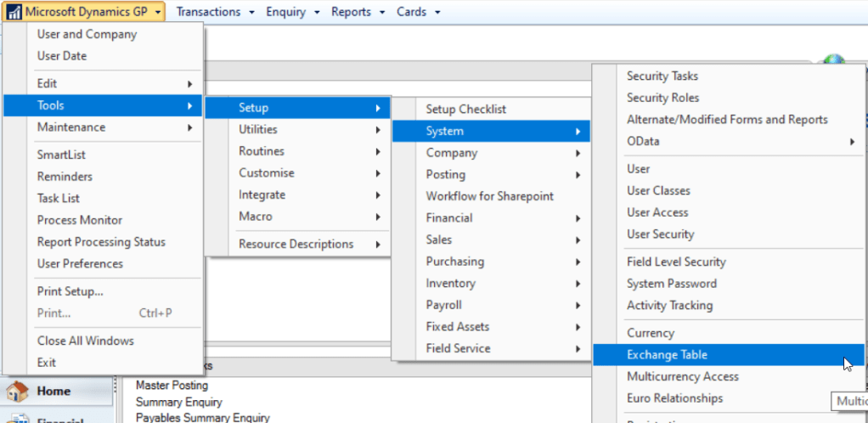Image resolution: width=868 pixels, height=423 pixels.
Task: Open User Preferences from the main menu
Action: [80, 263]
